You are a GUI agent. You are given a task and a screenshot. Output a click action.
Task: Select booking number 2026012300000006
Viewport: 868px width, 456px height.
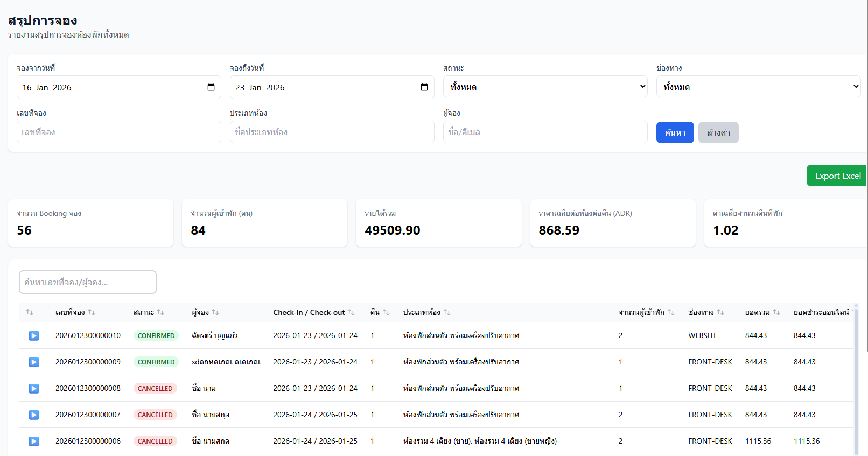(88, 441)
